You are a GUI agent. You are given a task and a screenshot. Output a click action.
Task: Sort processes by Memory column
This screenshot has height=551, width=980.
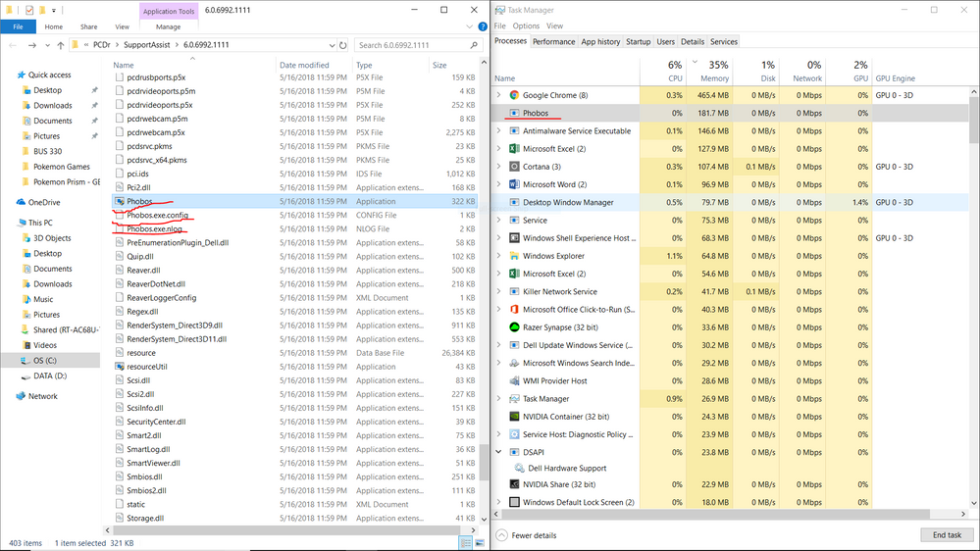[709, 72]
